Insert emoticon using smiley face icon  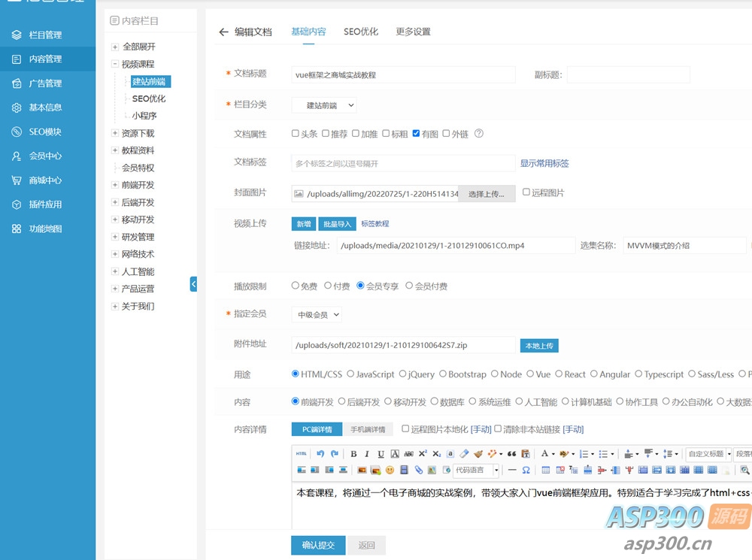point(390,470)
